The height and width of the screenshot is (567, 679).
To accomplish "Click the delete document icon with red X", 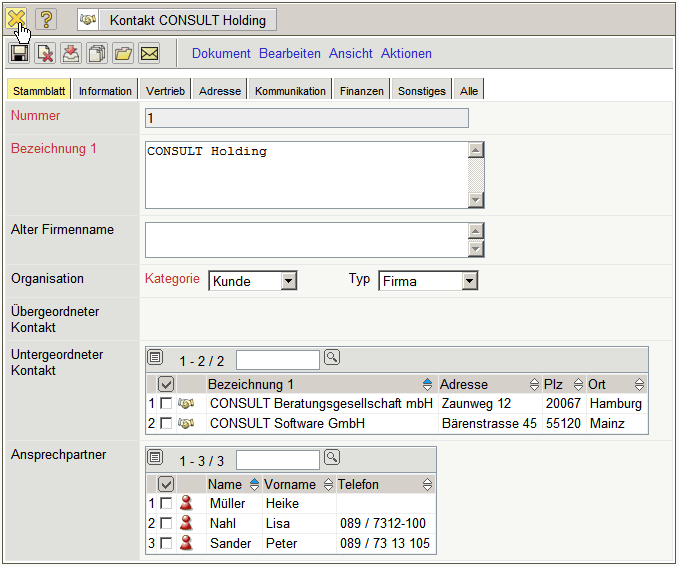I will click(x=45, y=53).
